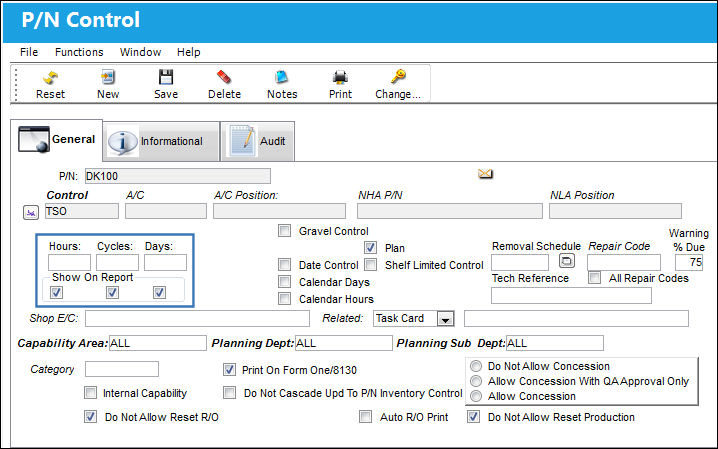Enable the Gravel Control checkbox
Image resolution: width=718 pixels, height=449 pixels.
[284, 231]
